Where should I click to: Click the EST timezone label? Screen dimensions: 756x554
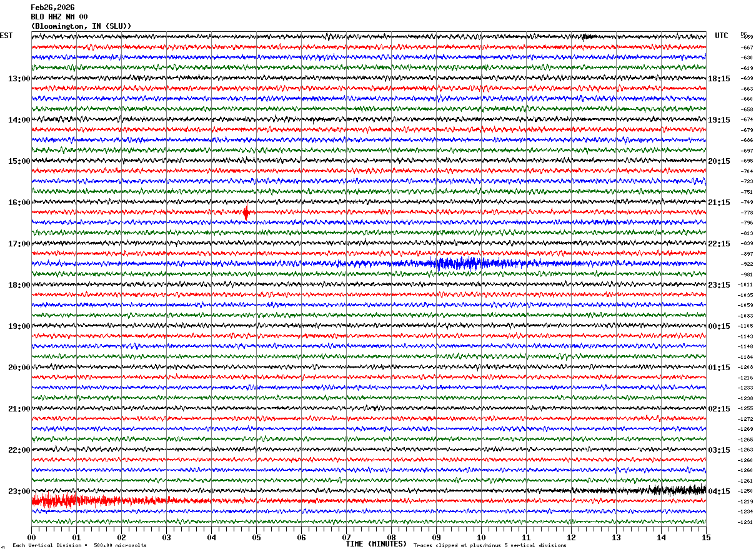pos(6,36)
